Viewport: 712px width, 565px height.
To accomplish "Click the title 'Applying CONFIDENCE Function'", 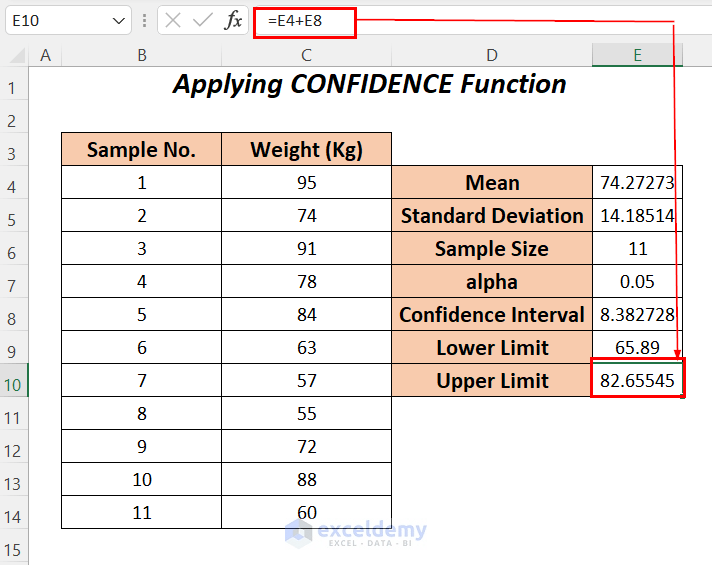I will [370, 84].
